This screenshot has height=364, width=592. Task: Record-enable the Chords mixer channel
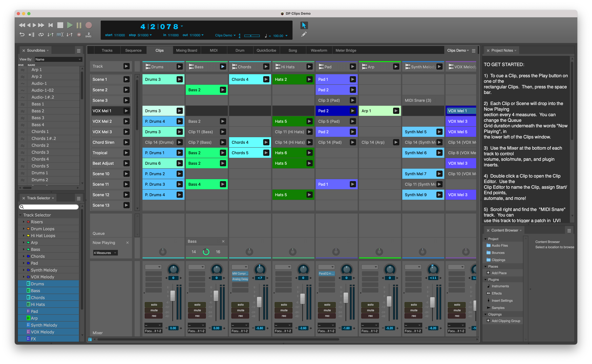click(241, 316)
